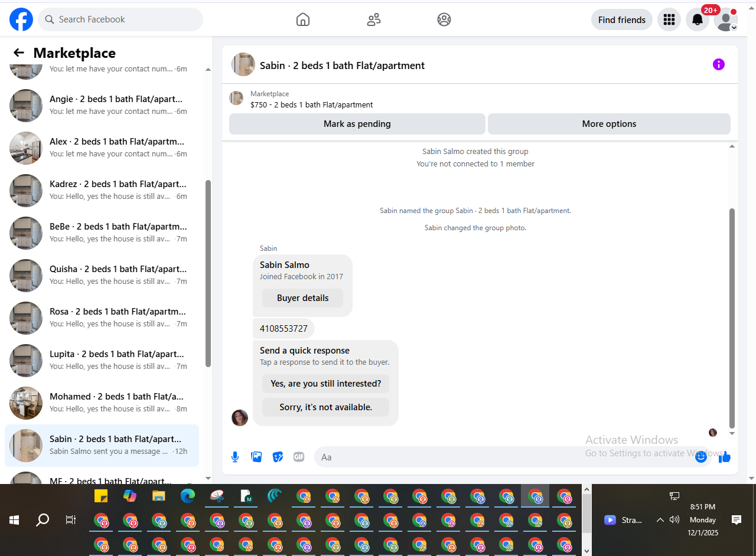Click the chat messages scrollbar thumb
The height and width of the screenshot is (556, 756).
point(732,318)
